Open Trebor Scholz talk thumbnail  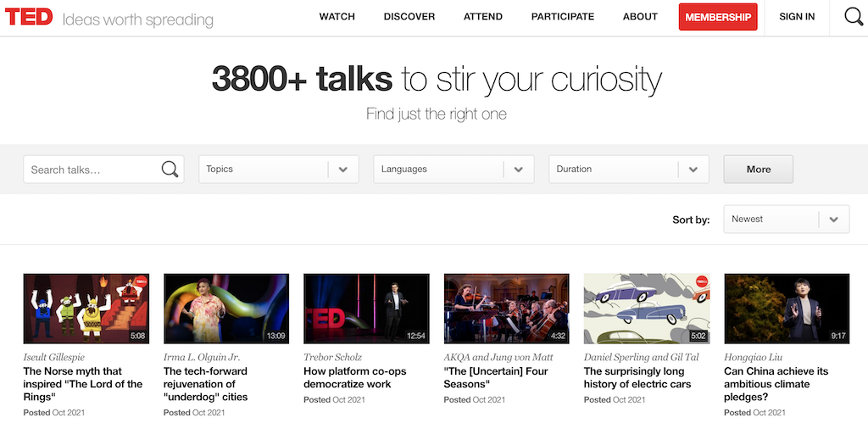pyautogui.click(x=366, y=309)
